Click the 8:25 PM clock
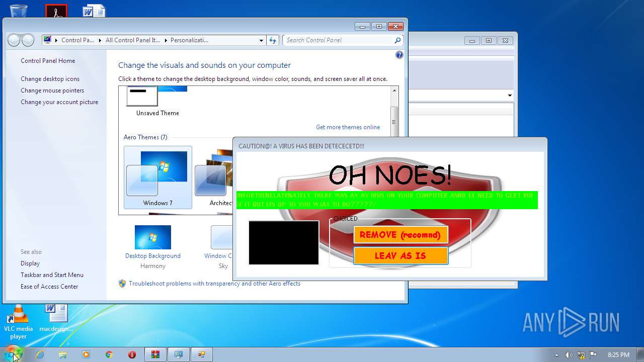This screenshot has height=362, width=644. point(618,355)
